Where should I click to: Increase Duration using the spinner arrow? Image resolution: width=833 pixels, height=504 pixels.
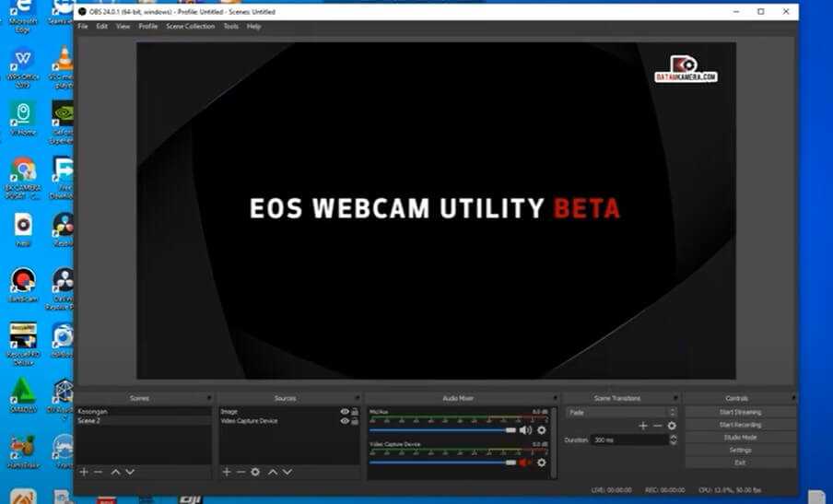pos(672,438)
